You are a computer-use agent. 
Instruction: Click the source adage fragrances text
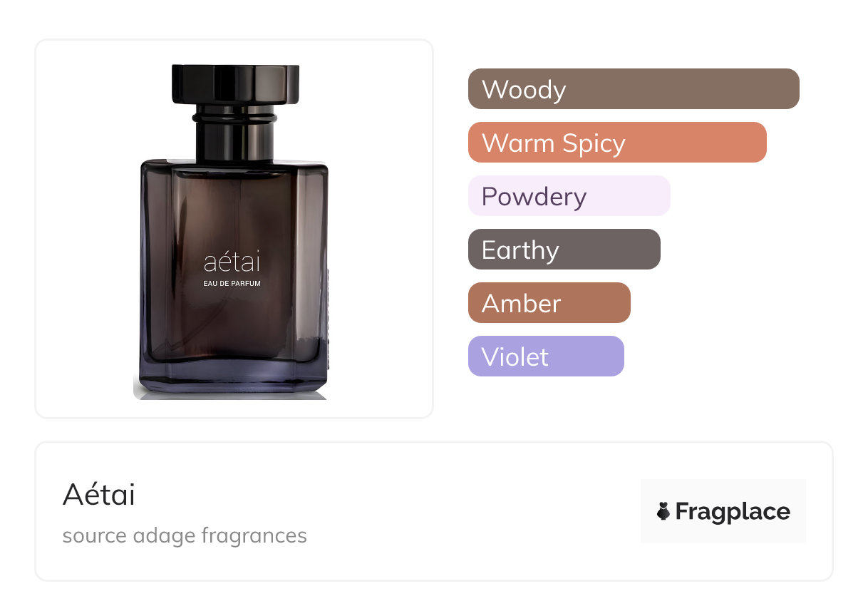pyautogui.click(x=185, y=535)
